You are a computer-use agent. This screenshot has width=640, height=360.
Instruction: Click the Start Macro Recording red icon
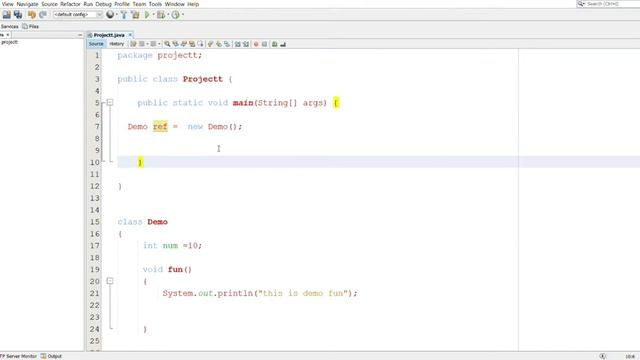pos(256,44)
